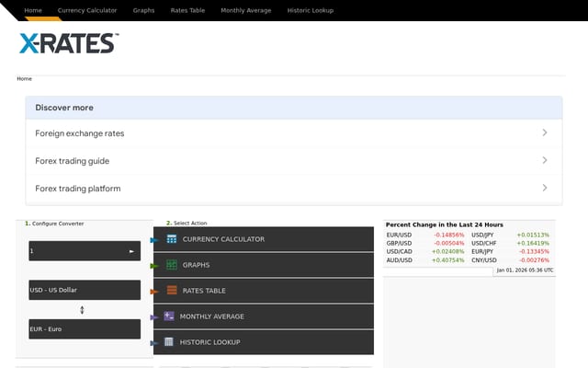
Task: Open Rates Table in the top navigation
Action: coord(187,10)
